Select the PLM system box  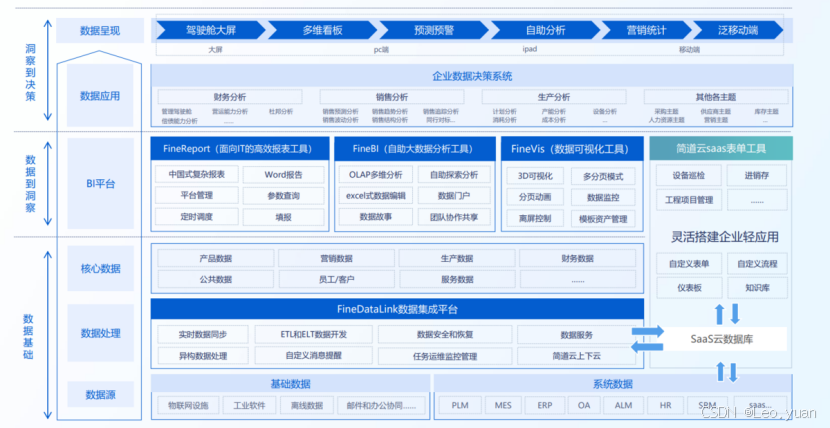click(460, 406)
